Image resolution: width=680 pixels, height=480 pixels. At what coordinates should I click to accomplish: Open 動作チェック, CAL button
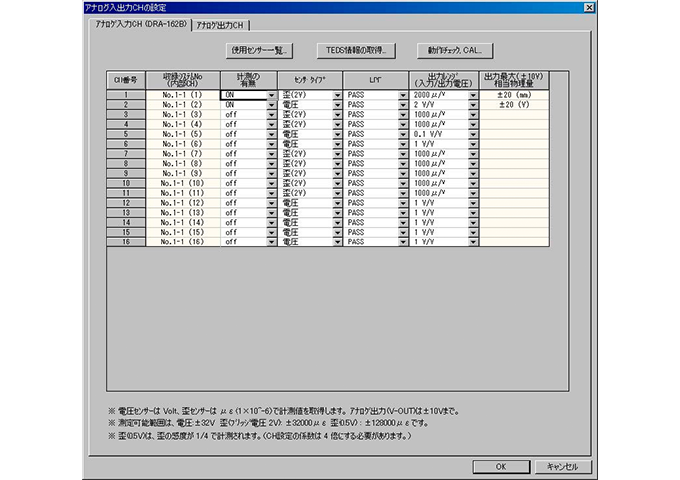454,51
